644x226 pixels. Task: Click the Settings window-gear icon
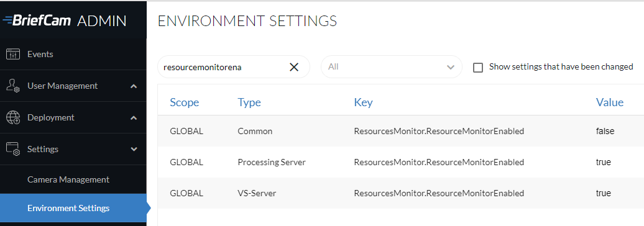[13, 149]
